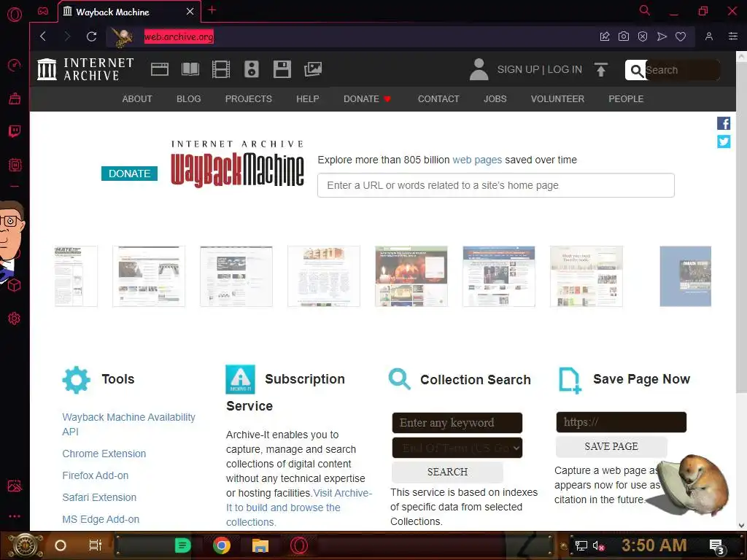Open the Software floppy disk icon

point(282,69)
